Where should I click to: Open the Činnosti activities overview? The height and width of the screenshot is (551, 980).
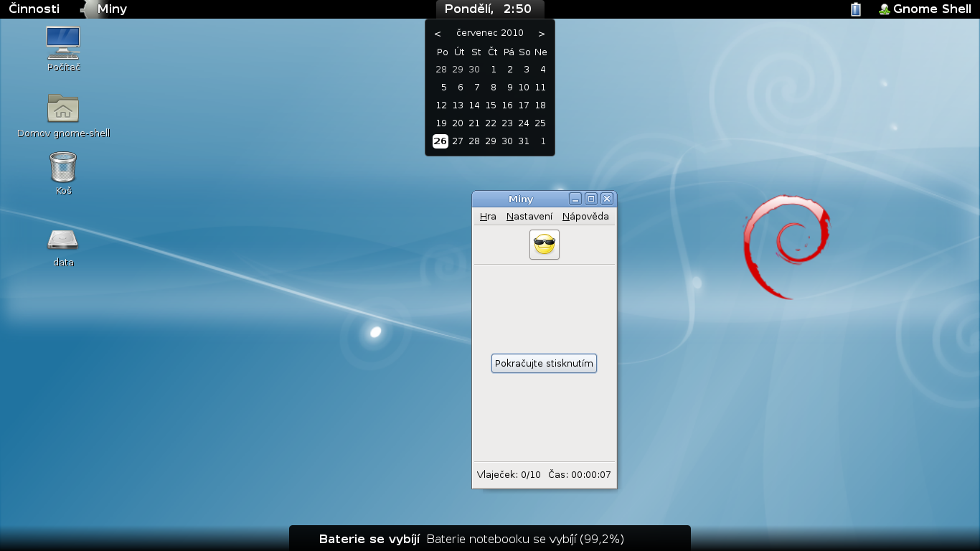[x=34, y=9]
